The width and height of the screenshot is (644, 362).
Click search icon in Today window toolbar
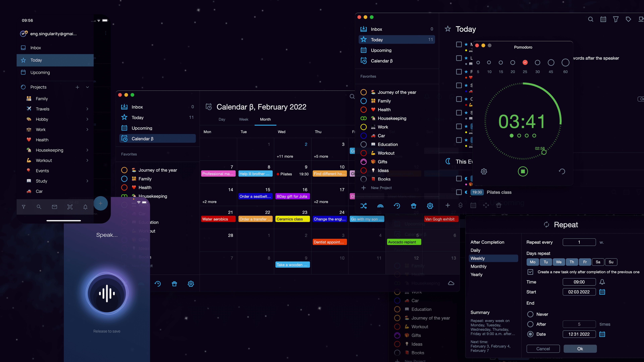[x=591, y=19]
